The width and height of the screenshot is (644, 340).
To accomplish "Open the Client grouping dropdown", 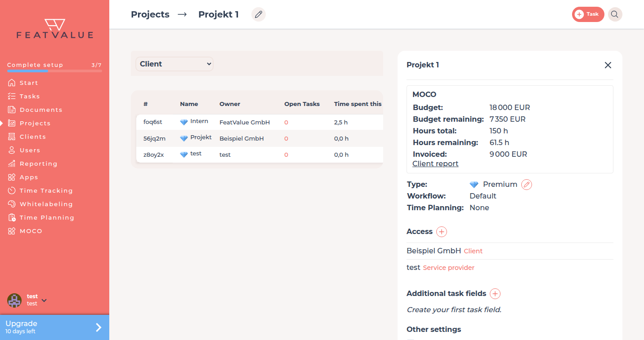I will [174, 64].
